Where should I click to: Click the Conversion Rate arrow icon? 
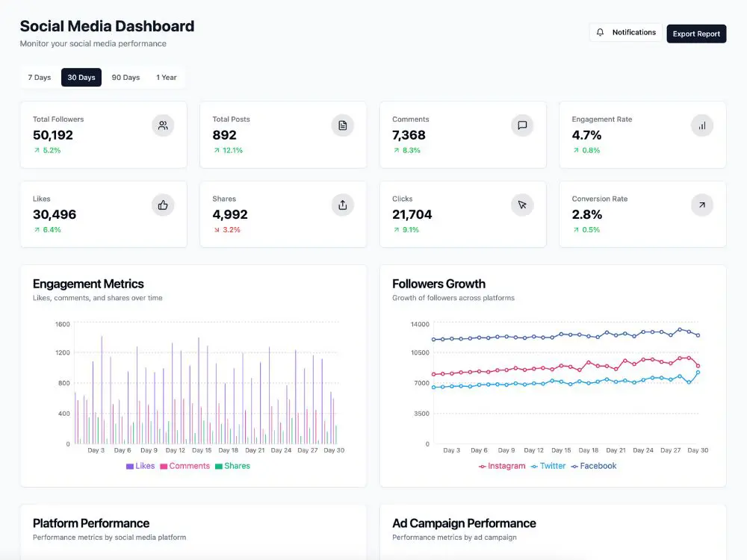[701, 205]
